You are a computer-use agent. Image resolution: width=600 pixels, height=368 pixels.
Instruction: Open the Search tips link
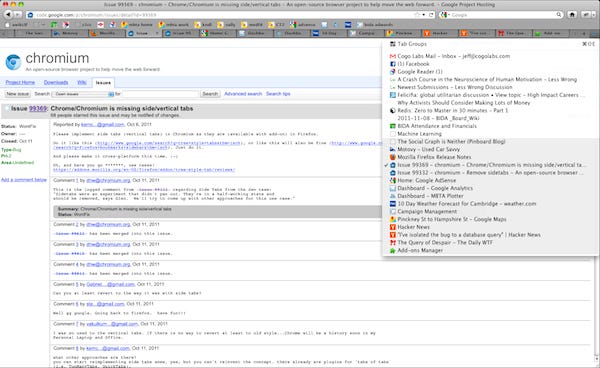(278, 94)
